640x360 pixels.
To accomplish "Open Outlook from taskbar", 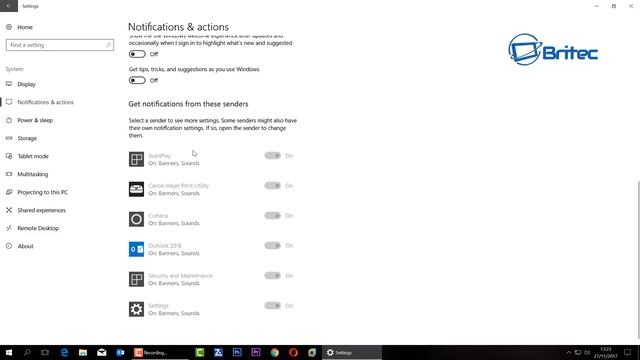I will coord(120,352).
